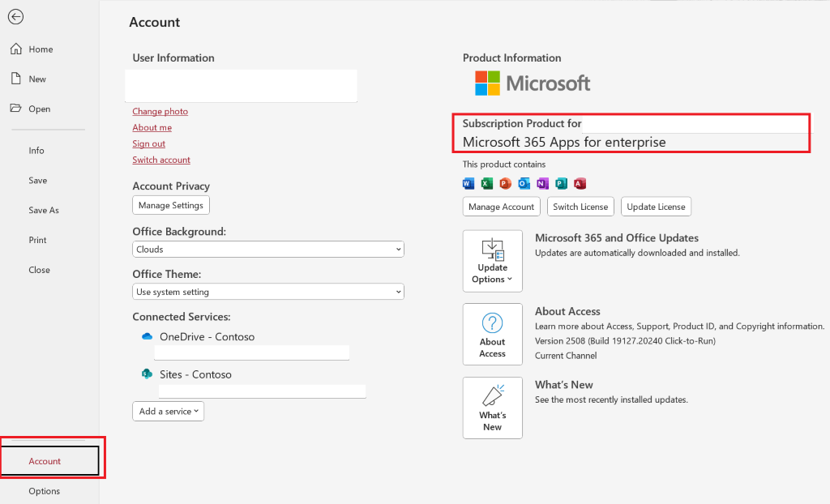Click the OneNote app icon
The image size is (830, 504).
[x=542, y=184]
